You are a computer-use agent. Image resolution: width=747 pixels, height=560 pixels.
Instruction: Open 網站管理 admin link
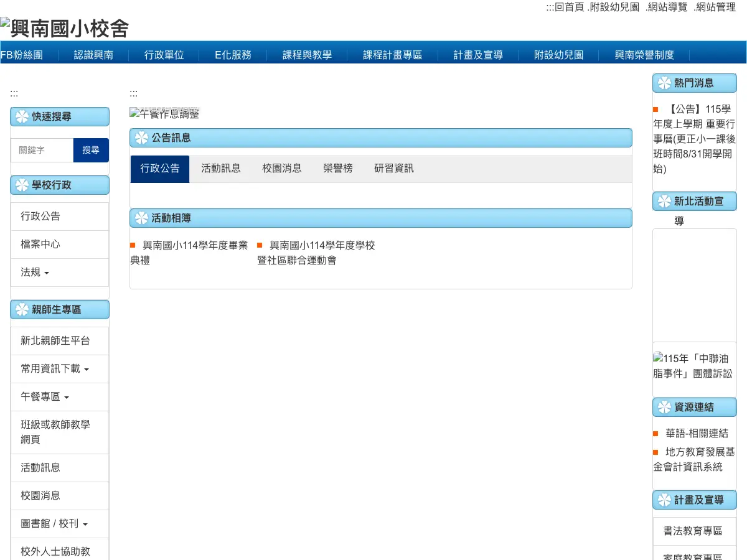[715, 7]
